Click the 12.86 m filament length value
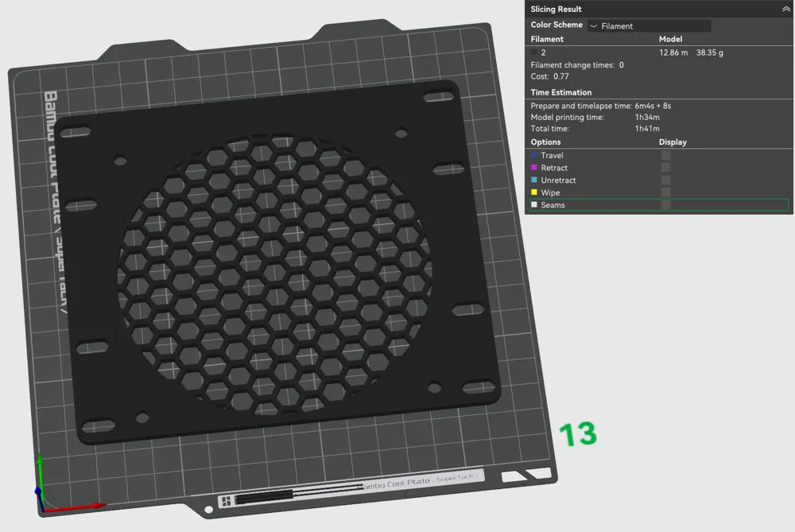The height and width of the screenshot is (532, 795). tap(673, 52)
